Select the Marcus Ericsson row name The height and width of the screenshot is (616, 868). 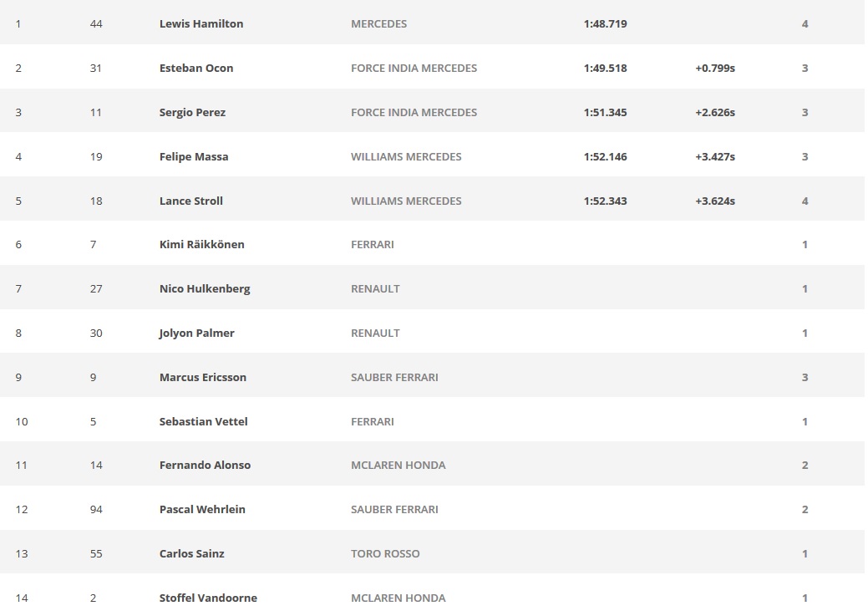point(203,378)
